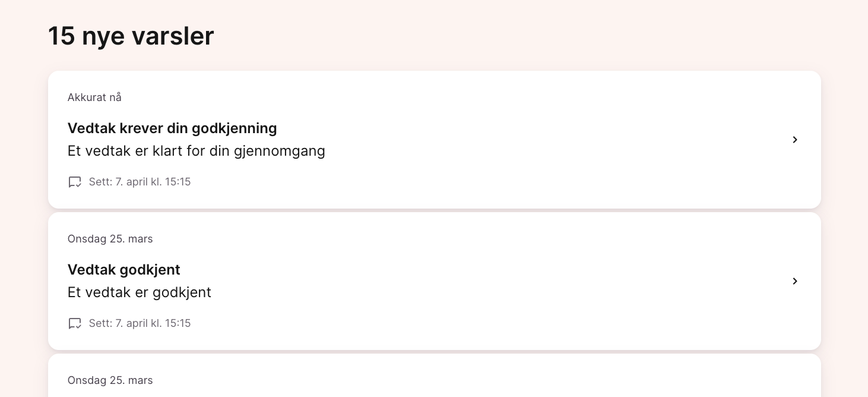Screen dimensions: 868x397
Task: Open the 'Vedtak godkjent' title
Action: point(124,270)
